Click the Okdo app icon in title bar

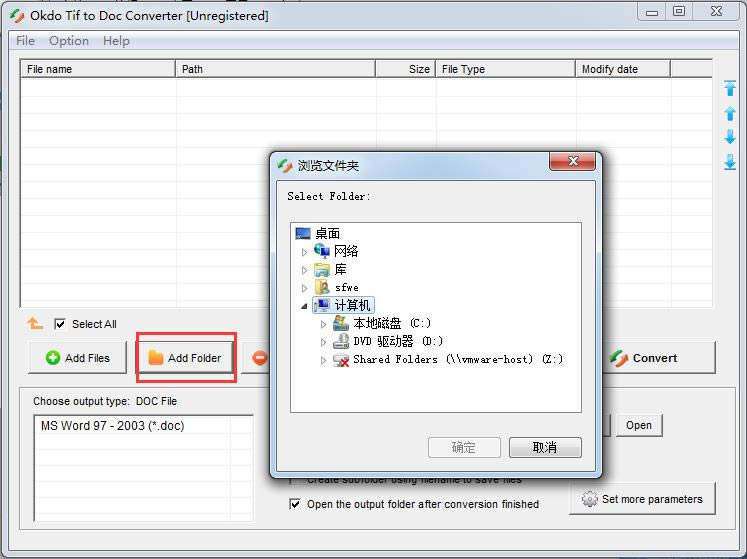point(17,16)
